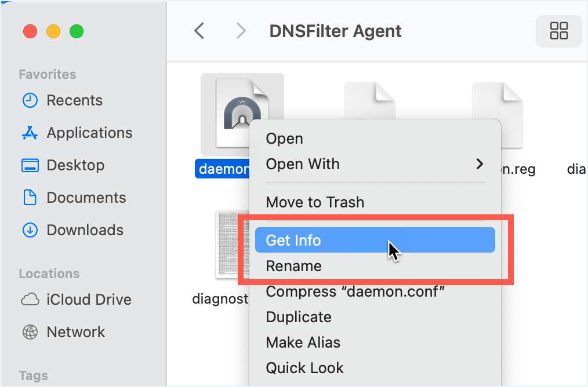
Task: Choose Compress "daemon.conf" option
Action: pos(355,291)
